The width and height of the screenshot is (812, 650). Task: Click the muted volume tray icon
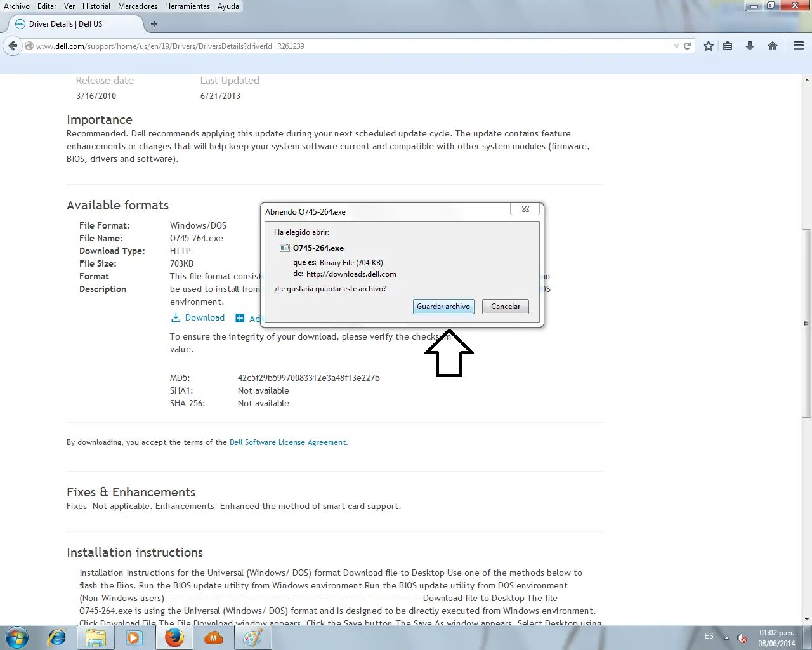coord(742,638)
